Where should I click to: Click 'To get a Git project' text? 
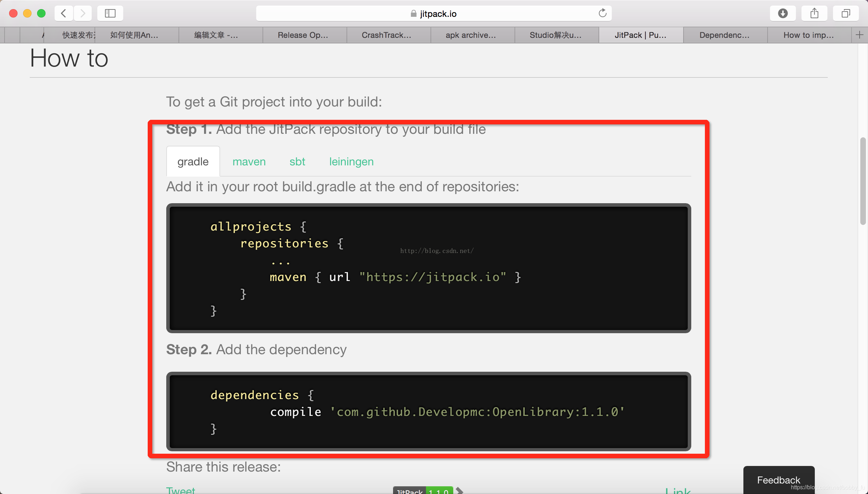pos(274,102)
